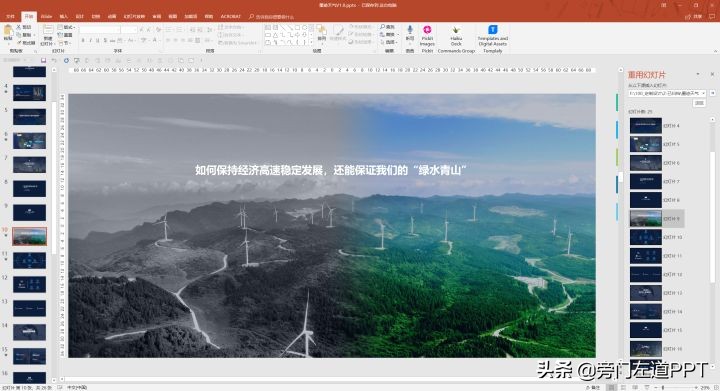Viewport: 720px width, 391px height.
Task: Click the slide panel vertical scrollbar
Action: click(54, 179)
